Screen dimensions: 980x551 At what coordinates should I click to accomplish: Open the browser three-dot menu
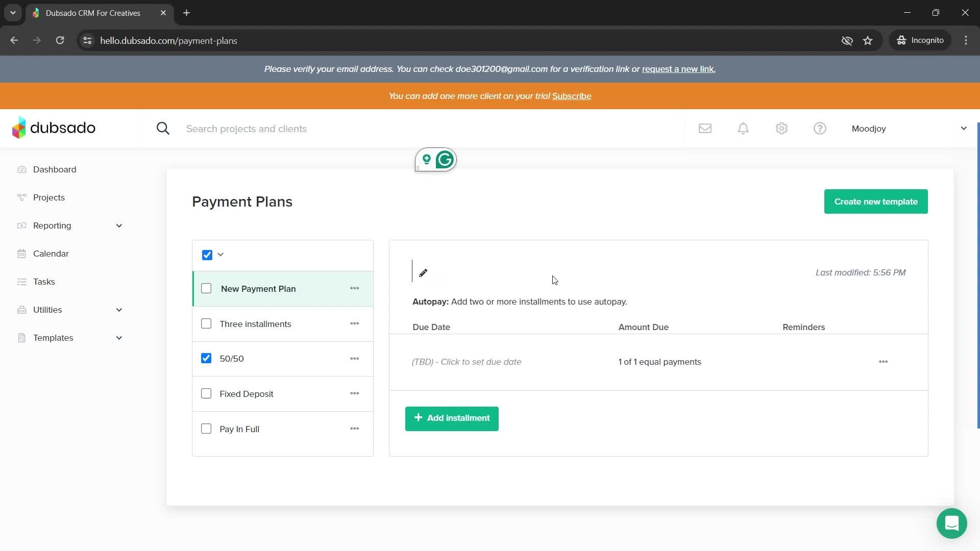[x=966, y=40]
